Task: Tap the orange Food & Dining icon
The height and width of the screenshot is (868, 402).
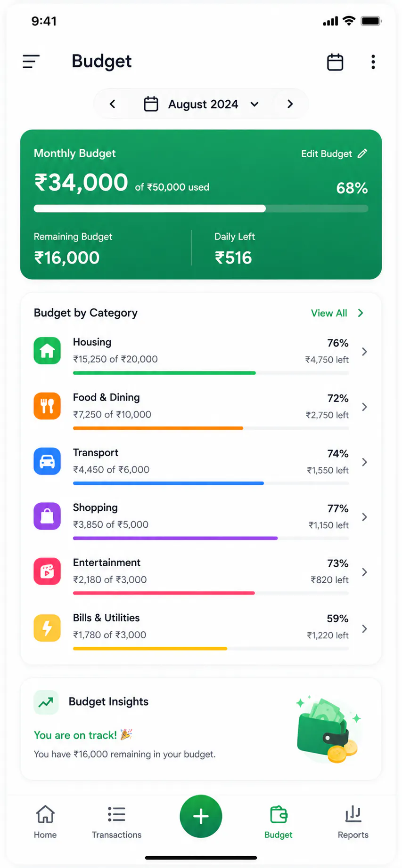Action: pos(47,406)
